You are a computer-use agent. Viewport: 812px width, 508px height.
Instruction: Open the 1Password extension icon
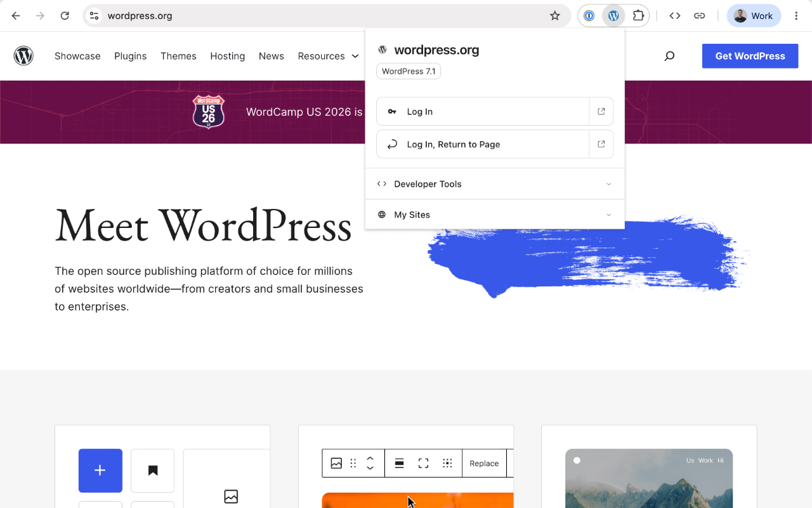click(x=589, y=16)
